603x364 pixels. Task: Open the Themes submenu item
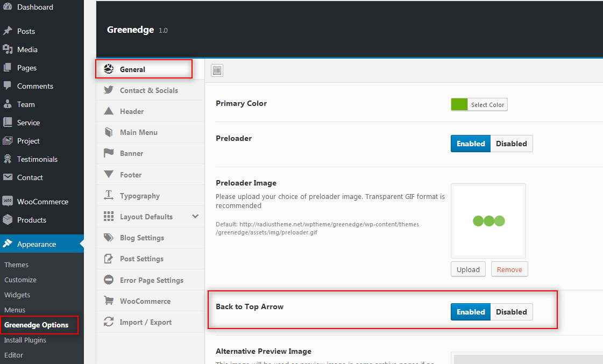16,265
